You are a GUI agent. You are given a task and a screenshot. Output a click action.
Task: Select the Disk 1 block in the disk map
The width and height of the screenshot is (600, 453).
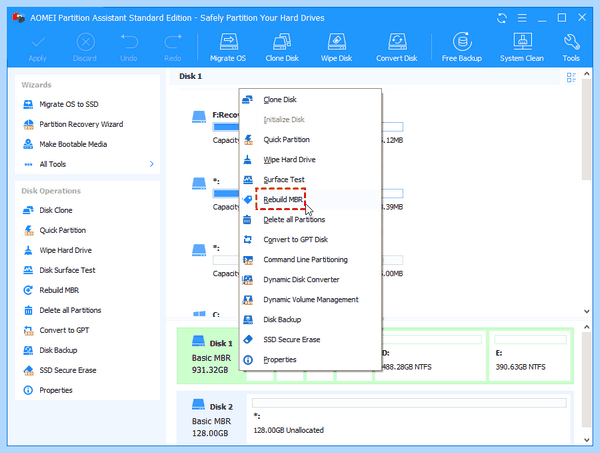tap(210, 356)
